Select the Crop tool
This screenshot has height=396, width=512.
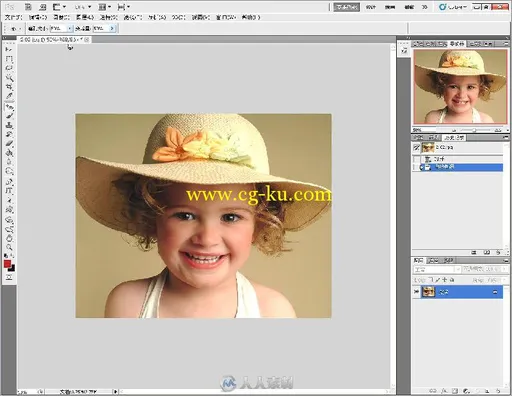pyautogui.click(x=9, y=87)
